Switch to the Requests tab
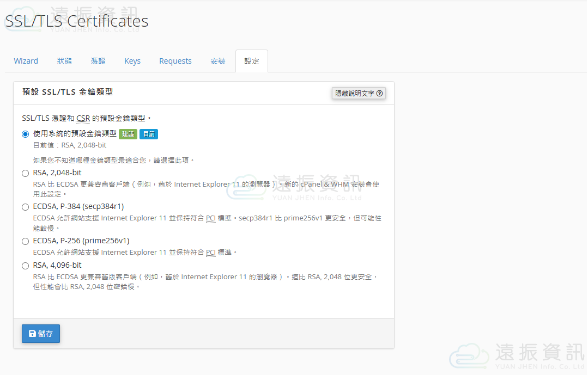588x375 pixels. 175,61
